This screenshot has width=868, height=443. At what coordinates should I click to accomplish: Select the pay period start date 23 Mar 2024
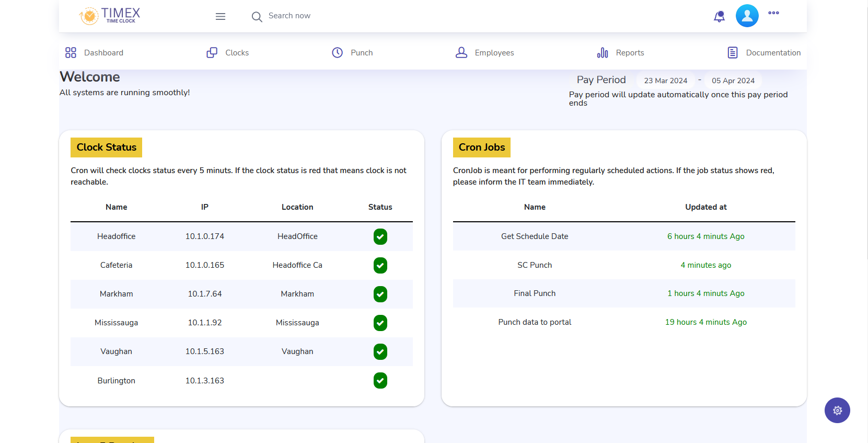click(665, 81)
